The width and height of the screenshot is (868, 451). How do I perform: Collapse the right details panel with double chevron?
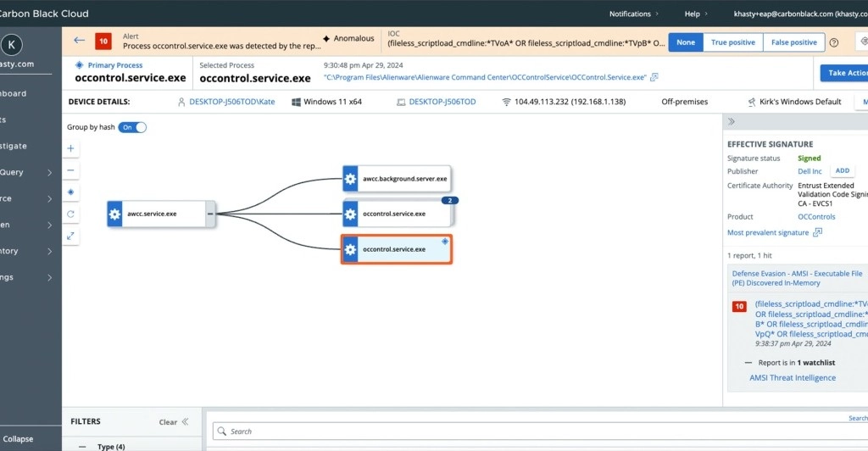pos(732,122)
